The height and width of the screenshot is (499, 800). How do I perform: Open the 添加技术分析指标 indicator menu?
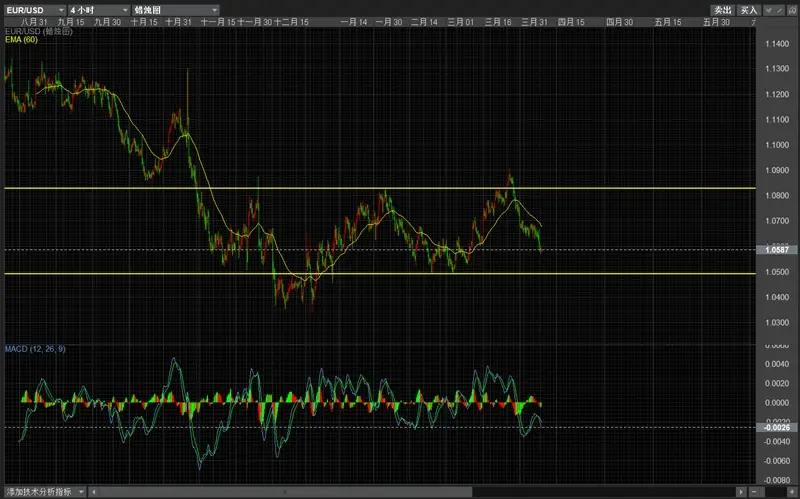pos(45,492)
